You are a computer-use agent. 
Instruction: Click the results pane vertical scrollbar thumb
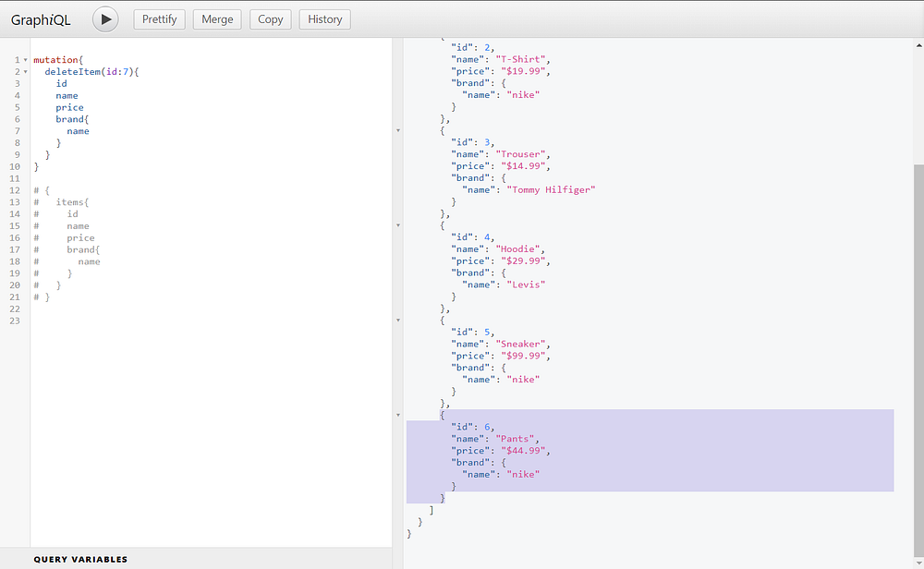(x=918, y=359)
